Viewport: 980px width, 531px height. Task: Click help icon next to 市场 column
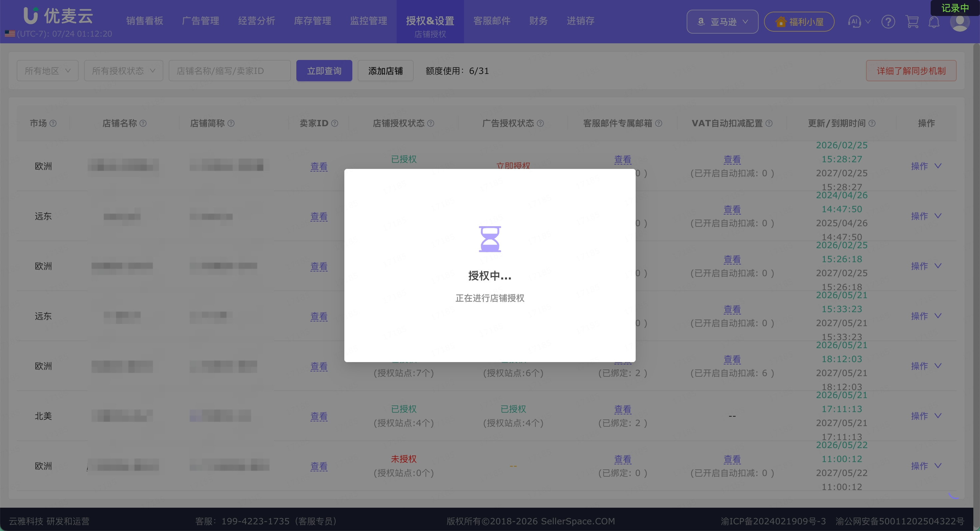pos(53,123)
